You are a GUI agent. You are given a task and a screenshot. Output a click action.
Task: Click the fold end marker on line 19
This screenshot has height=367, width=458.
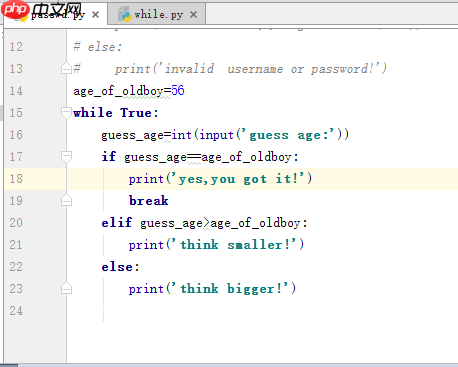pyautogui.click(x=66, y=200)
